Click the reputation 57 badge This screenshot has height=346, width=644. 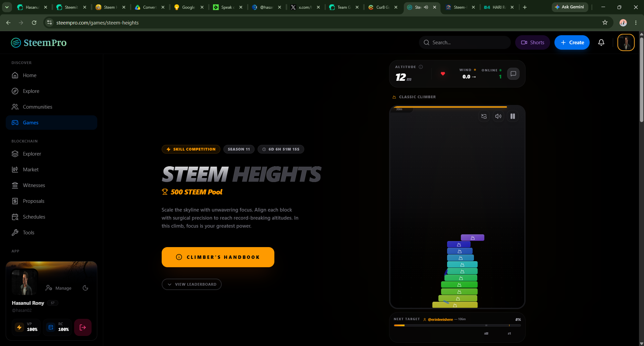click(53, 303)
